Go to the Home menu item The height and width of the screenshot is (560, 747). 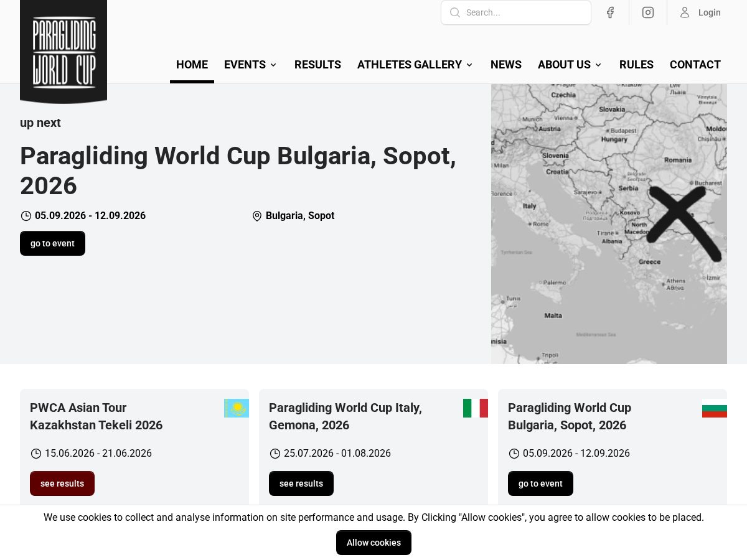tap(192, 65)
